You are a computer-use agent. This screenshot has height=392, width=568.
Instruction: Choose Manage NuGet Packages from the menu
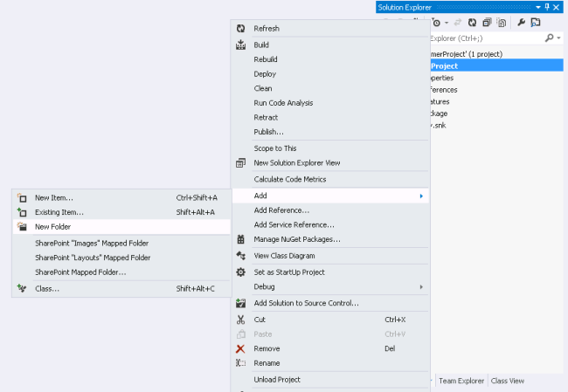pos(297,239)
